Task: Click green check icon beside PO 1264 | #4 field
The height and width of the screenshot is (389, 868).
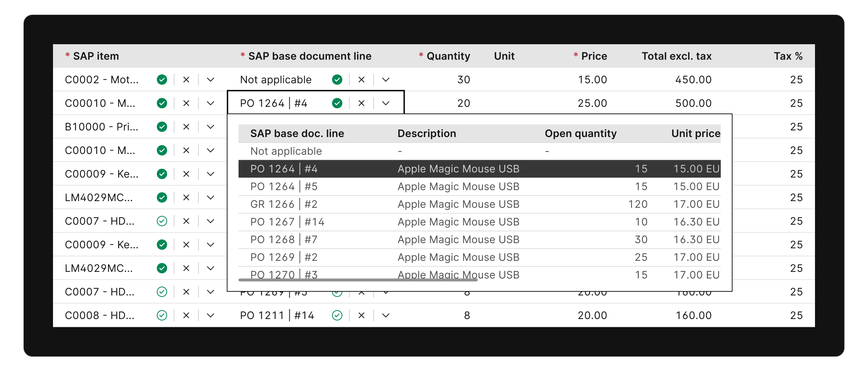Action: [337, 103]
